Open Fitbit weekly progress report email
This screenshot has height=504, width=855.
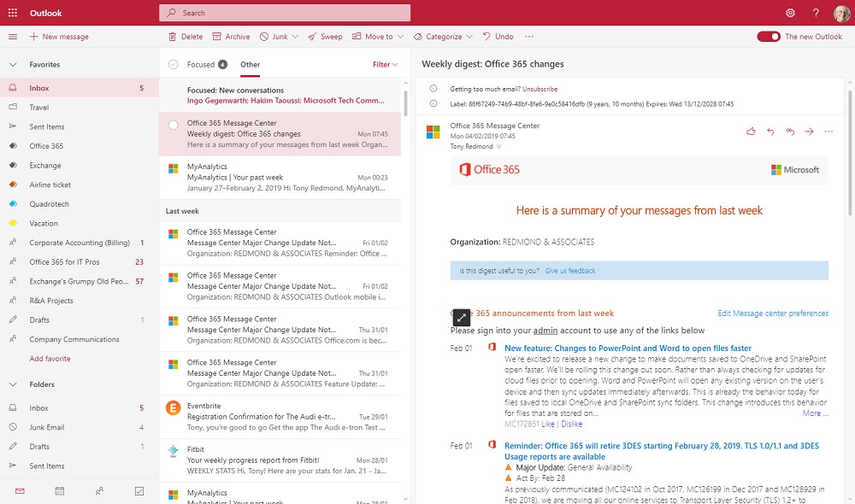tap(280, 460)
